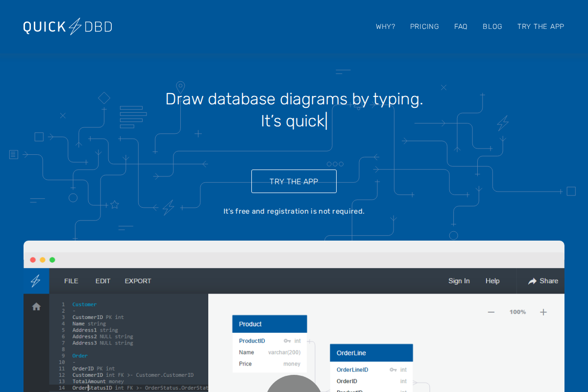Select the Product table header
Viewport: 588px width, 392px height.
point(269,324)
